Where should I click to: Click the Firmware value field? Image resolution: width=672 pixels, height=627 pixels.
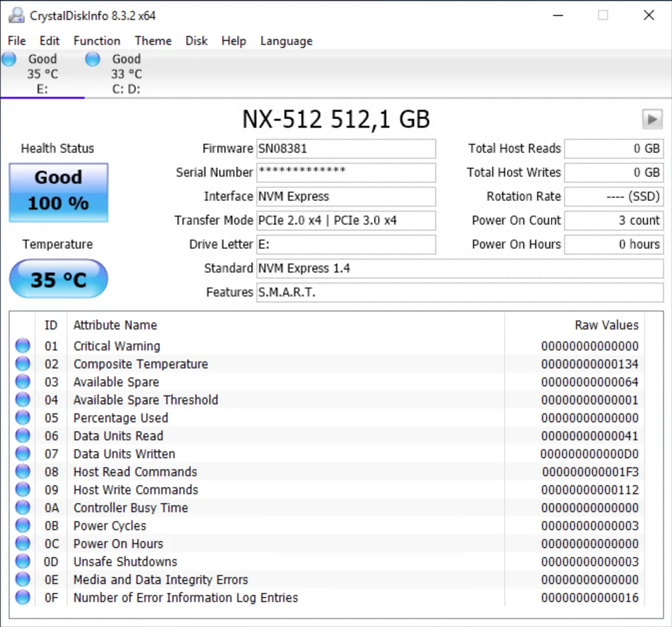point(346,148)
